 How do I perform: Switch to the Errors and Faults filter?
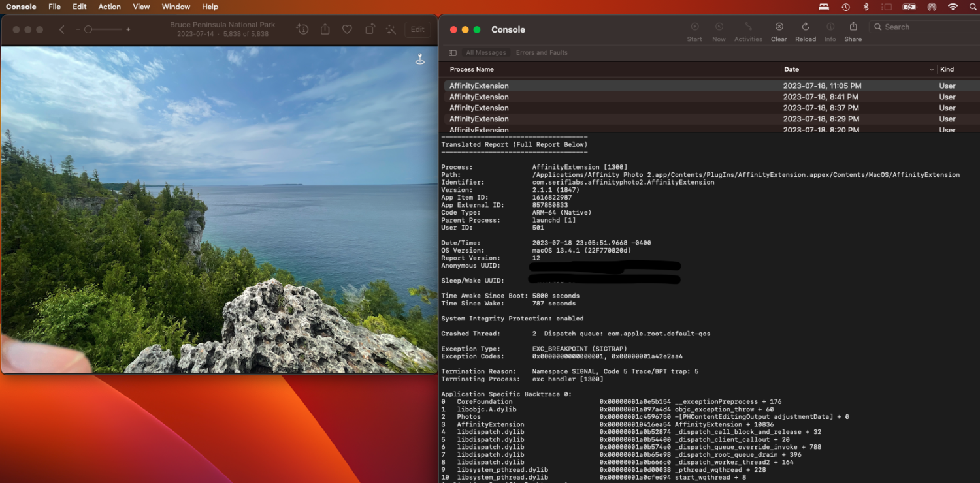(542, 53)
